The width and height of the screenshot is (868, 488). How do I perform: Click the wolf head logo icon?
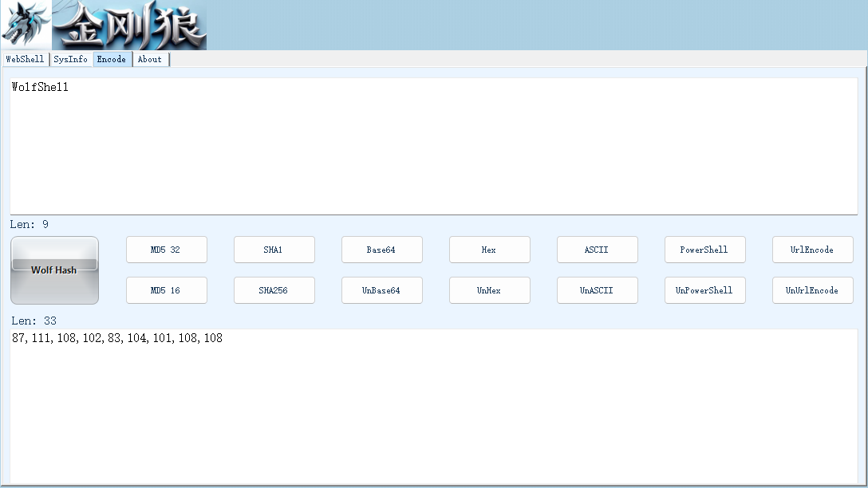tap(26, 25)
